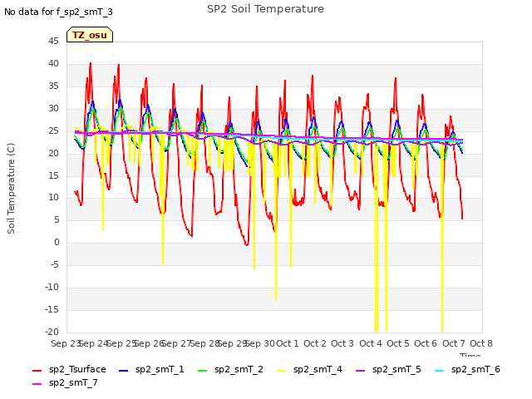The image size is (532, 399).
Task: Click the Sep 23 x-axis date label
Action: (x=66, y=343)
